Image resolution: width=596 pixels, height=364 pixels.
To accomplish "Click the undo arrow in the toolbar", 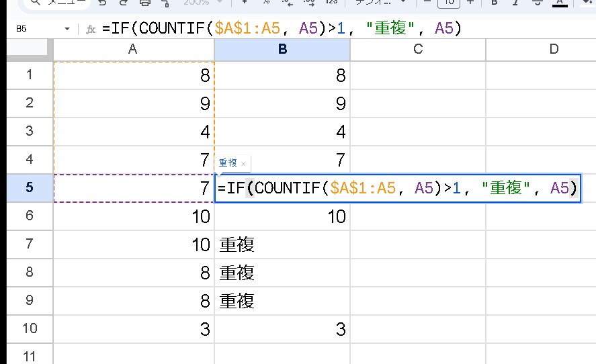I will click(x=102, y=3).
